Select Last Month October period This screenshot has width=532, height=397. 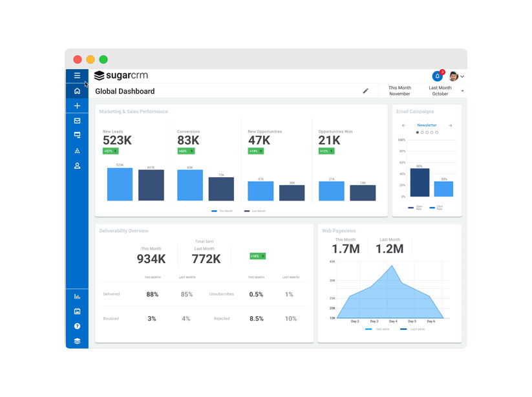[440, 91]
